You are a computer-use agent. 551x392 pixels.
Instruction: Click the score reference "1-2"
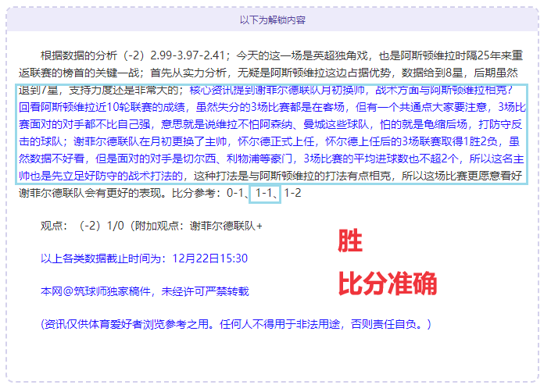(292, 193)
